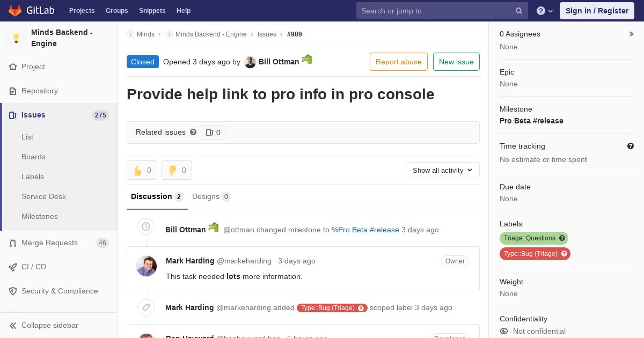Open the Labels submenu item

point(33,177)
